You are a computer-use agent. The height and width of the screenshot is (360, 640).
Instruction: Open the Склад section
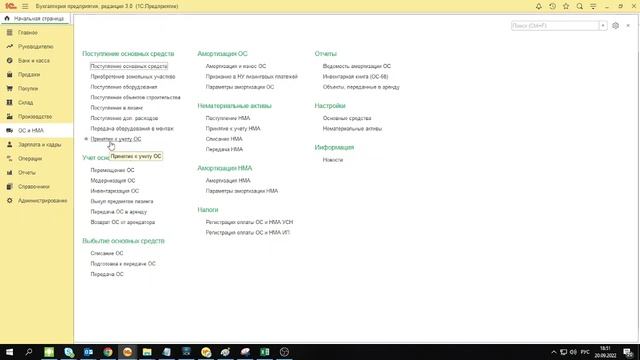click(26, 102)
